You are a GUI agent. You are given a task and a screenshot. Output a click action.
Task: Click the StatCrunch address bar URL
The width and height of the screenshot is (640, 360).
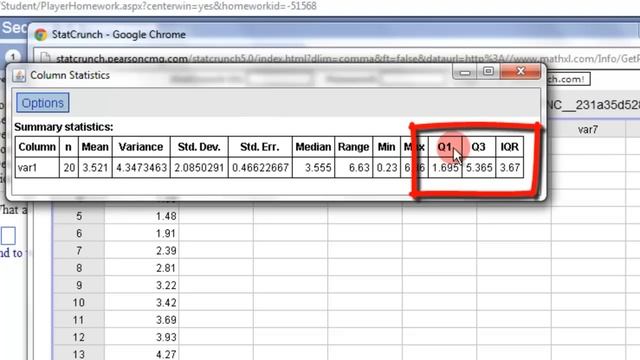point(347,59)
